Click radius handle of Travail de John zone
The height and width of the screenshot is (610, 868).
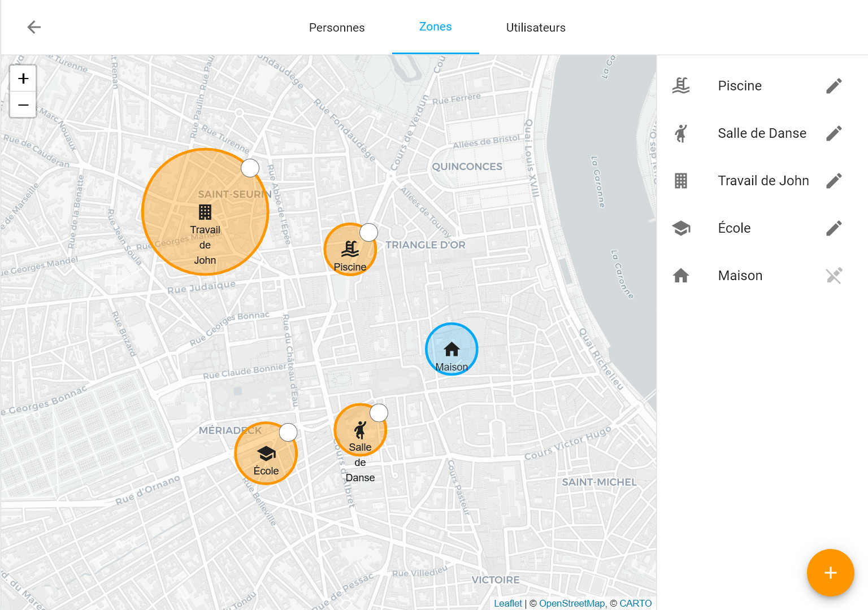coord(250,168)
